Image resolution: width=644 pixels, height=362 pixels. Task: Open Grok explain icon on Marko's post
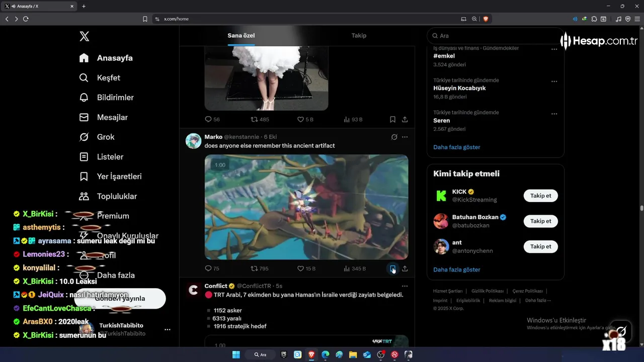(x=394, y=137)
